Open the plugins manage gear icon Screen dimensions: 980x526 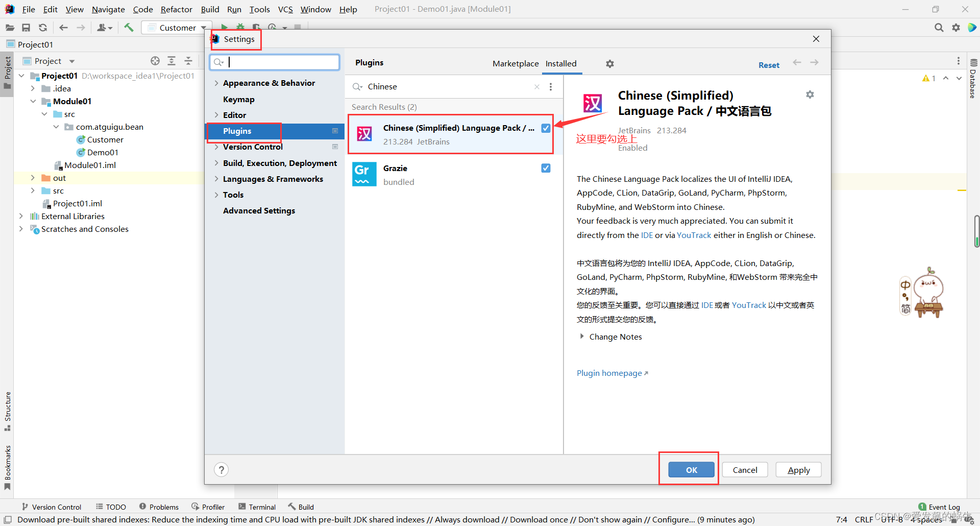coord(610,64)
